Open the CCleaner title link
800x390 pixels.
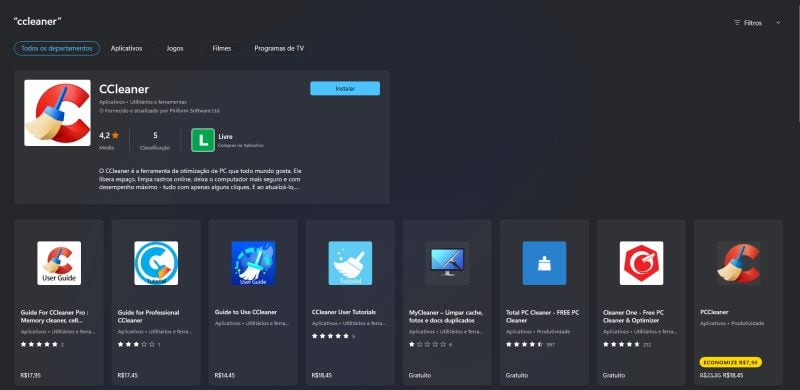(x=124, y=89)
